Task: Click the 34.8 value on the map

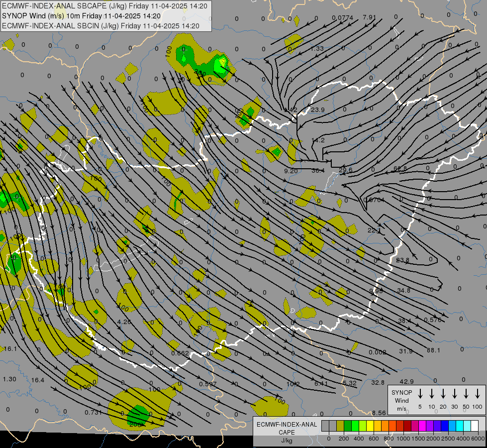Action: (403, 290)
